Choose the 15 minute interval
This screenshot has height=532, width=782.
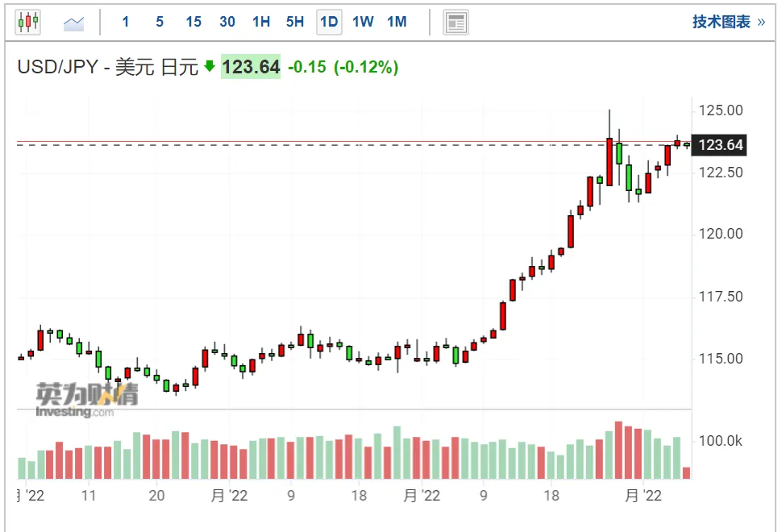[x=193, y=22]
